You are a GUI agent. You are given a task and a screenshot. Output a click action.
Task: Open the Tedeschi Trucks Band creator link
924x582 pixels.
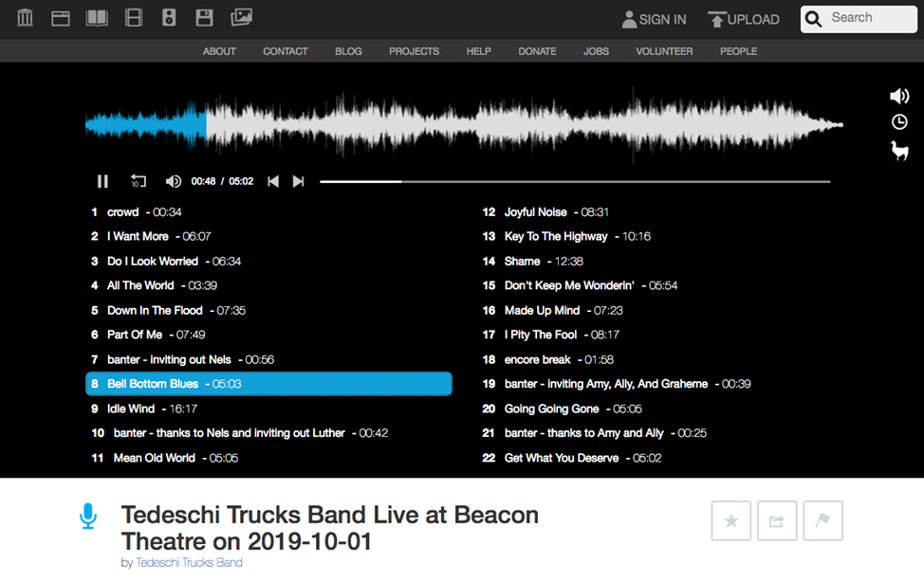pos(189,562)
